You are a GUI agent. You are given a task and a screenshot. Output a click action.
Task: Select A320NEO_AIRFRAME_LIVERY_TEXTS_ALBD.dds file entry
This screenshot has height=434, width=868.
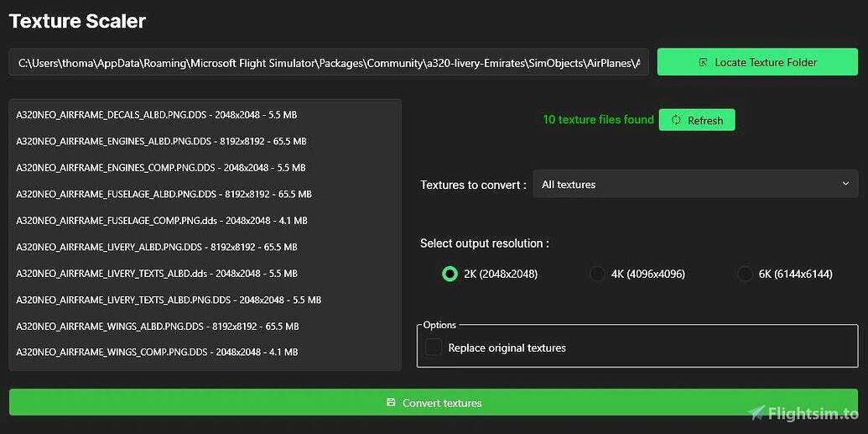[x=205, y=274]
